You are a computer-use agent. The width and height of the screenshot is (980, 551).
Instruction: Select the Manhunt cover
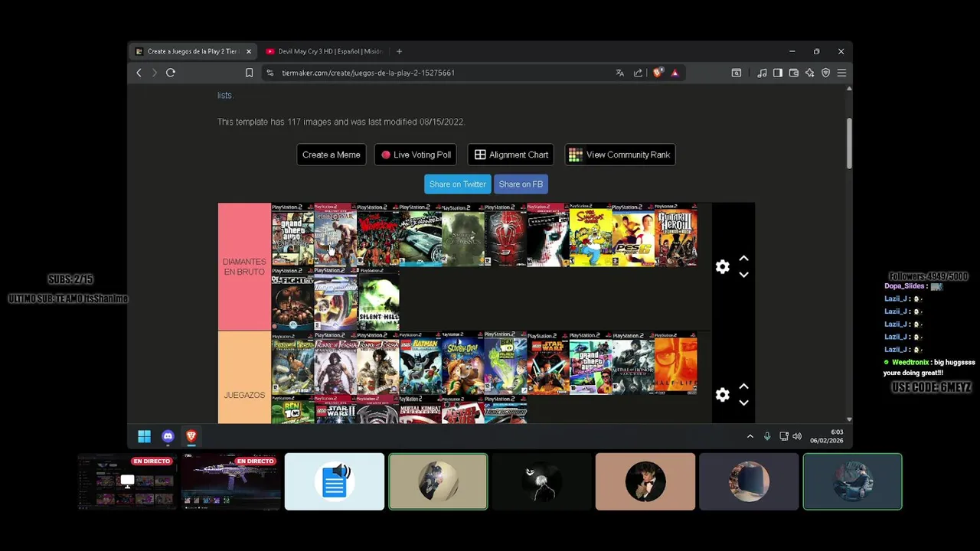pos(548,235)
